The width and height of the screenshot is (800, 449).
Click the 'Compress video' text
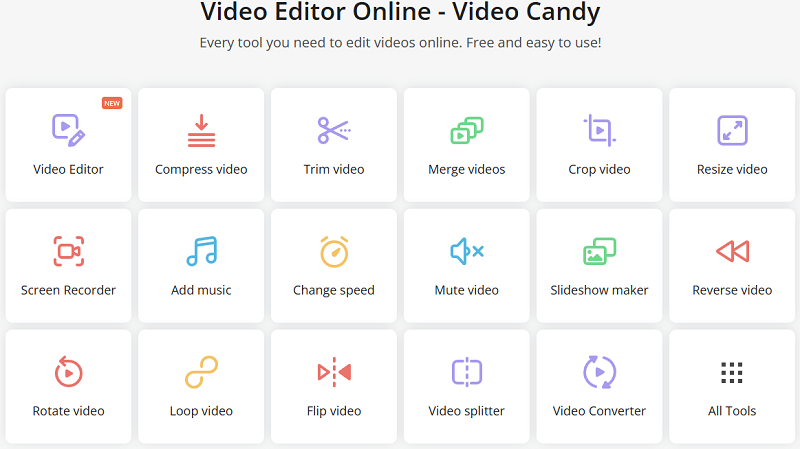coord(201,169)
